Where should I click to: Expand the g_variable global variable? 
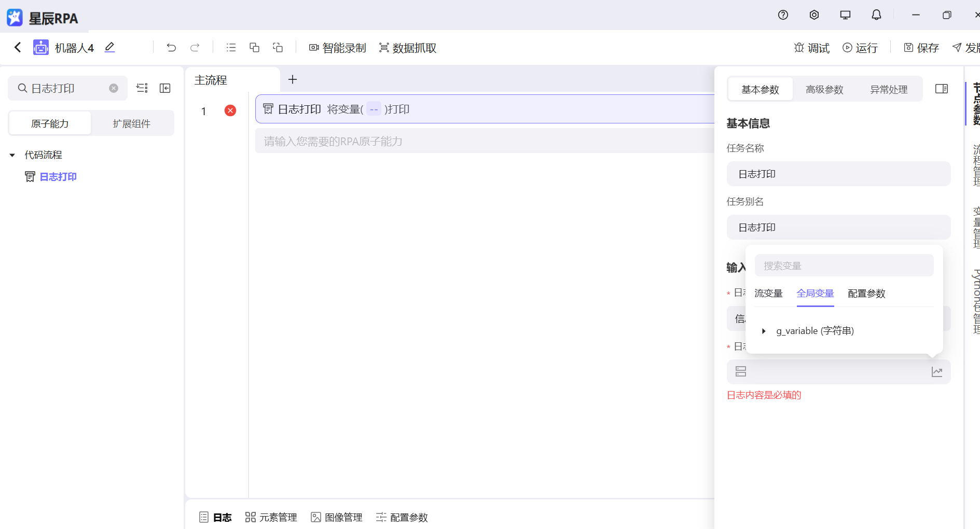[x=764, y=331]
